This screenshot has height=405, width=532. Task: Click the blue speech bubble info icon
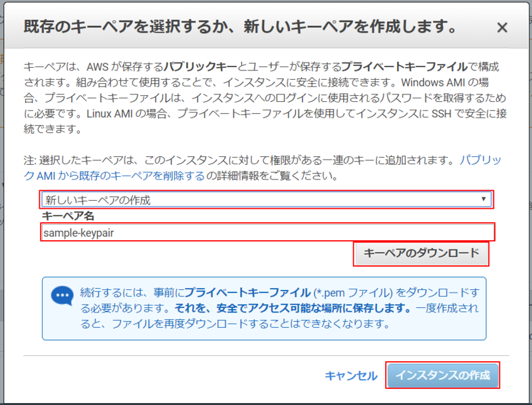point(62,295)
